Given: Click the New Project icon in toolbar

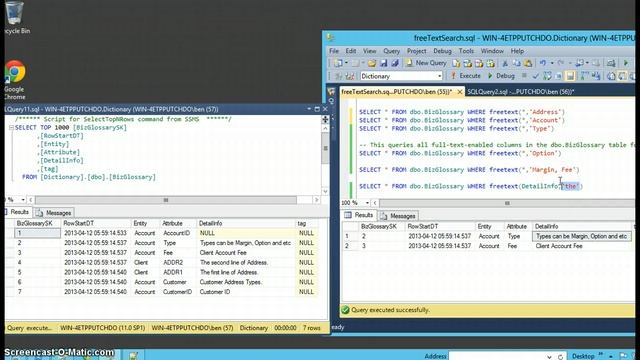Looking at the screenshot, I should point(338,63).
